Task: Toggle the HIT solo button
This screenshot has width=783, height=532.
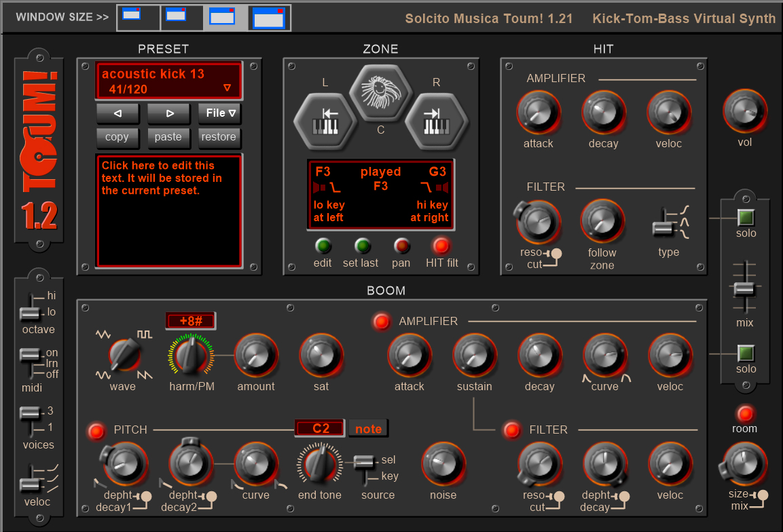Action: (746, 218)
